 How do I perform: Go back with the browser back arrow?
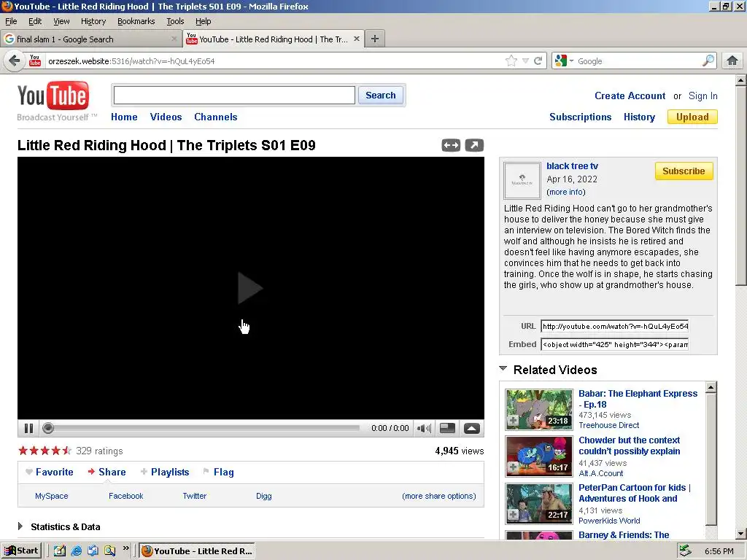point(15,61)
